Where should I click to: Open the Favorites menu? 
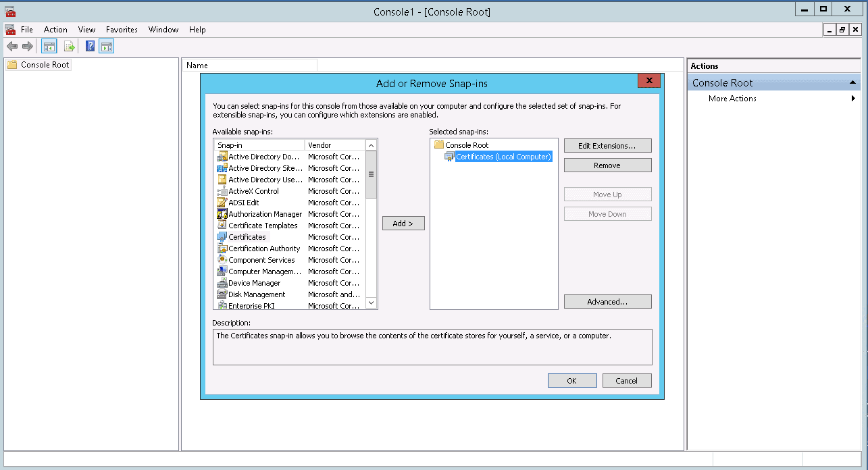(x=122, y=30)
